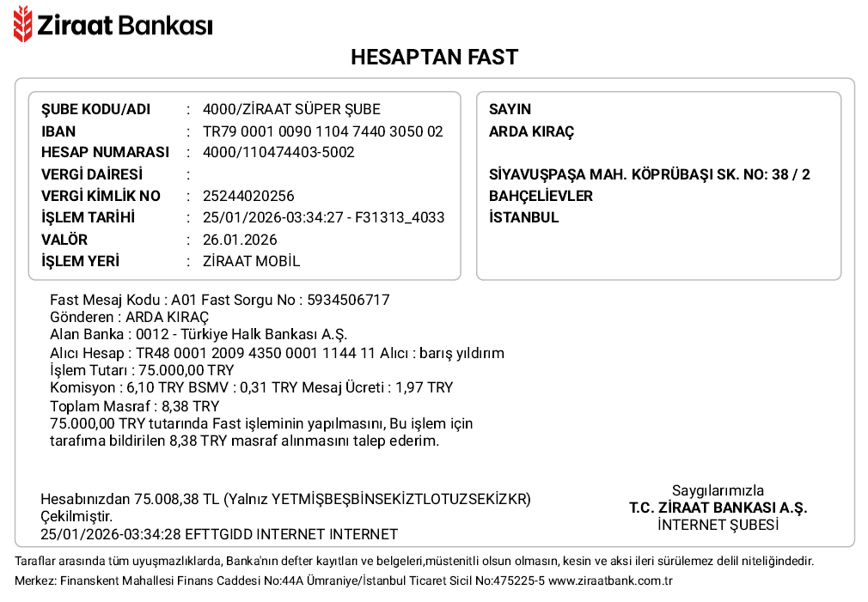The image size is (868, 602).
Task: Click the Komisyon : 6,10 TRY line
Action: 251,387
